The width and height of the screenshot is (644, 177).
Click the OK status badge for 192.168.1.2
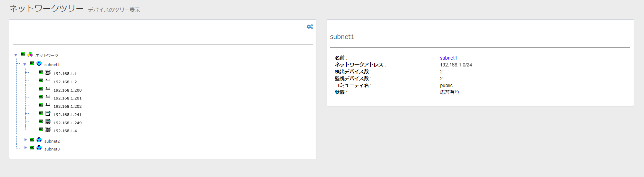pyautogui.click(x=41, y=81)
